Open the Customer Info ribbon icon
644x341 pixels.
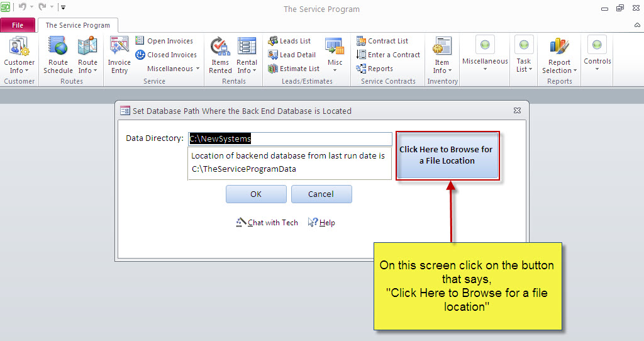[19, 46]
